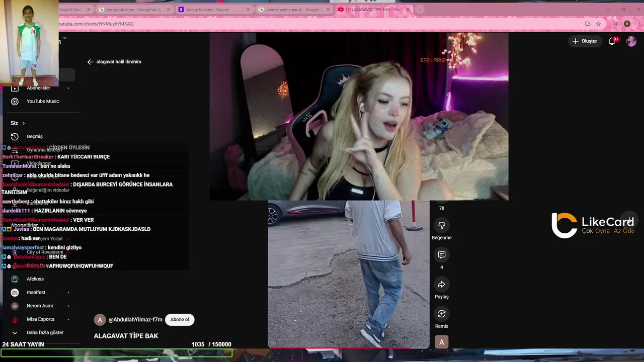
Task: Click the back arrow beside alagavat halil ibrahim
Action: click(91, 62)
